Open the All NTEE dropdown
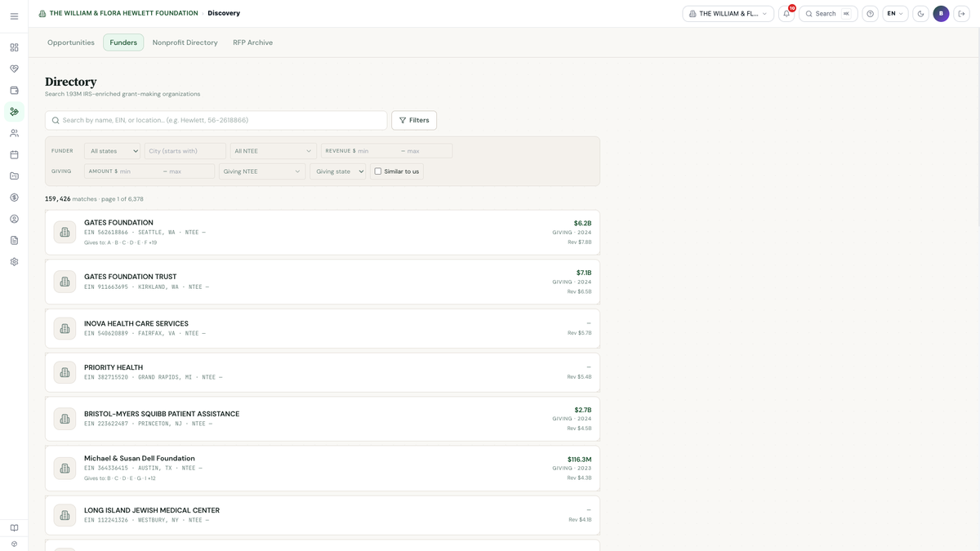 point(273,151)
